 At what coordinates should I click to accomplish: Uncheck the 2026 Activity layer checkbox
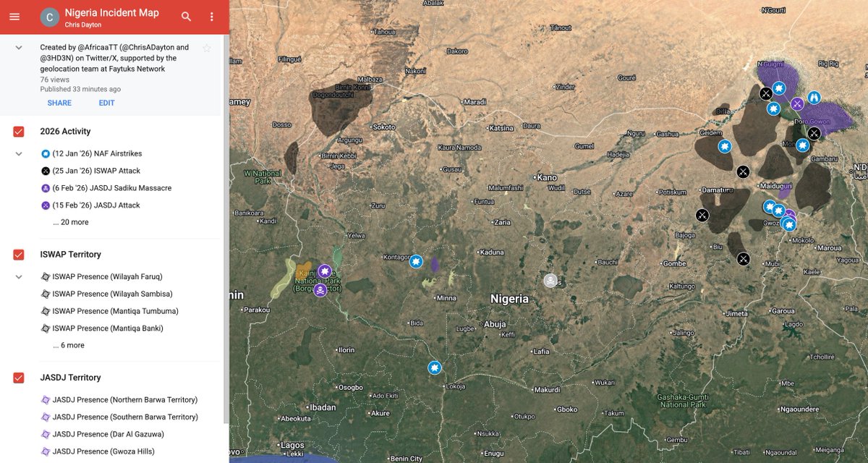pyautogui.click(x=19, y=132)
